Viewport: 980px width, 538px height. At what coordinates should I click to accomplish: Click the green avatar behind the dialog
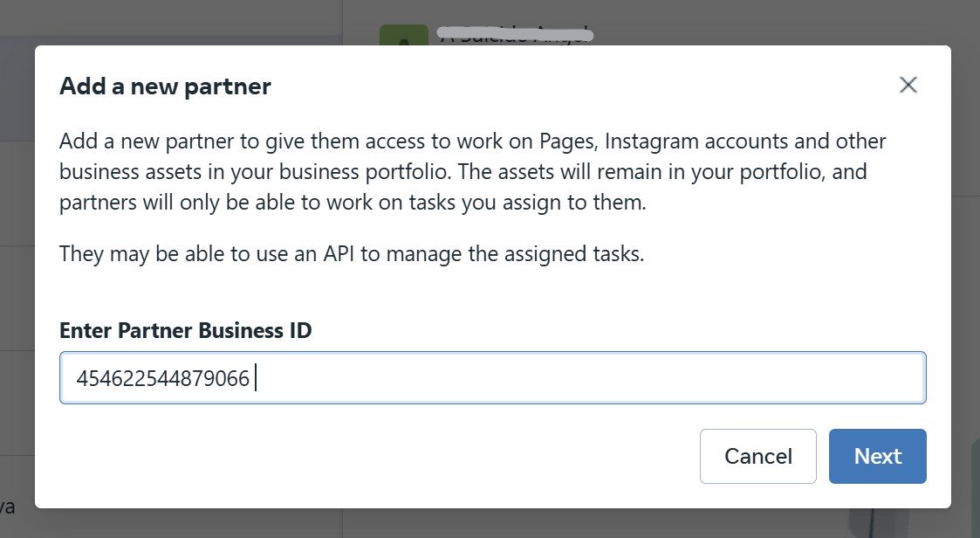(403, 35)
